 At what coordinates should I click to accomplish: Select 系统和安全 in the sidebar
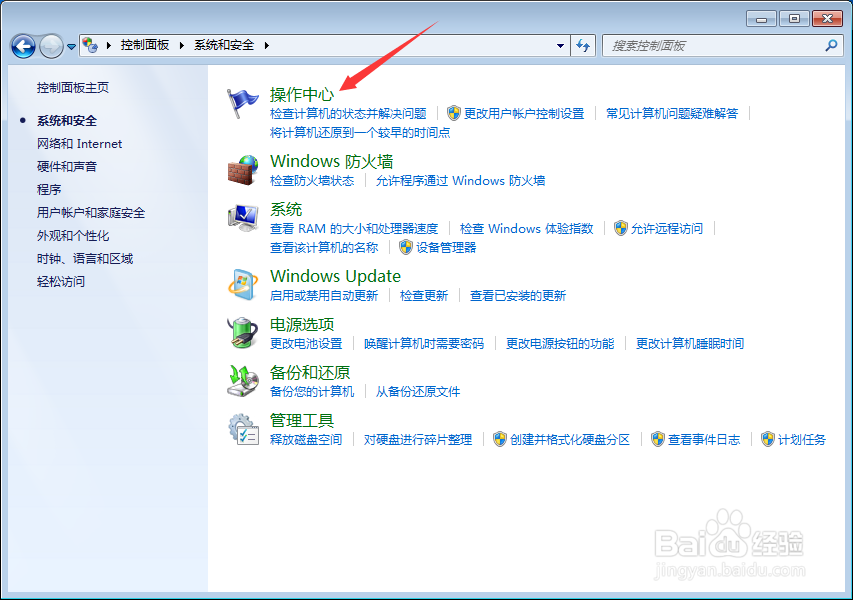67,121
